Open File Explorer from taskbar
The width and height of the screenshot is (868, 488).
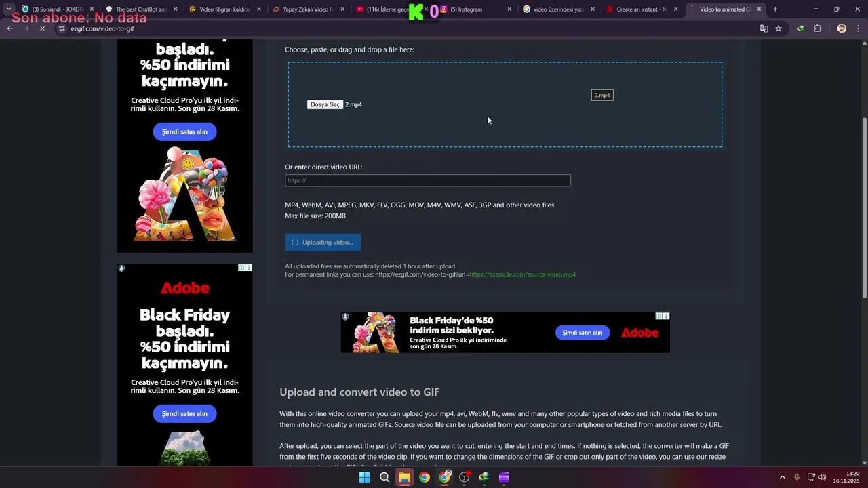(x=404, y=477)
